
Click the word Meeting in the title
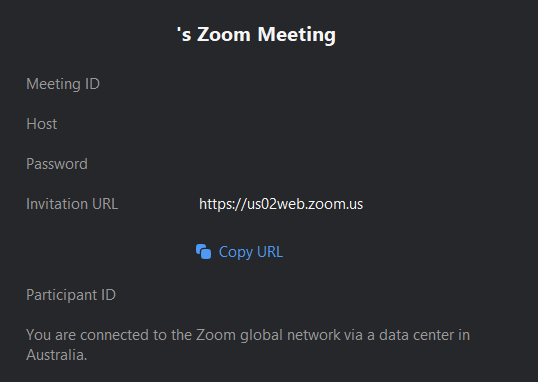[297, 35]
